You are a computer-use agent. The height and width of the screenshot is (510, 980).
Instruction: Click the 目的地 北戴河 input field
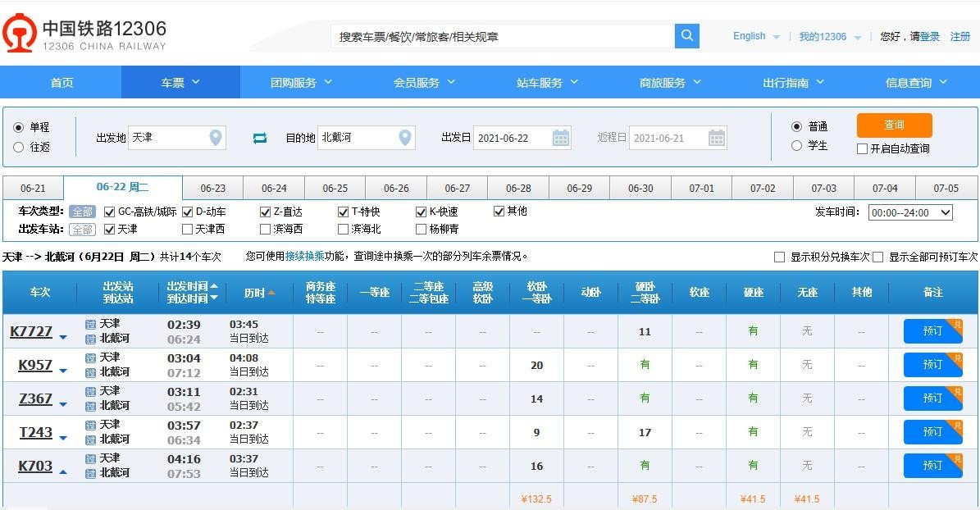click(367, 138)
